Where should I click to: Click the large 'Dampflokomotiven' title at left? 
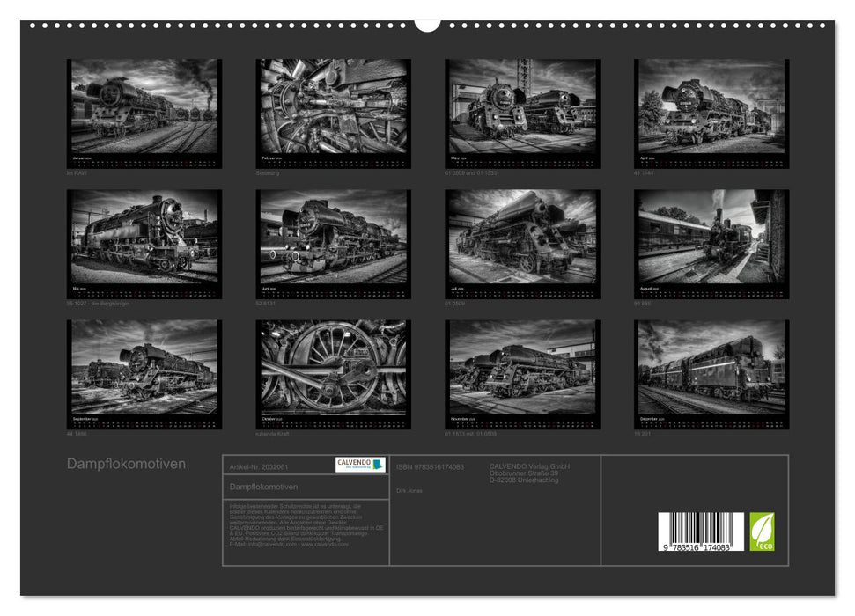coord(126,464)
